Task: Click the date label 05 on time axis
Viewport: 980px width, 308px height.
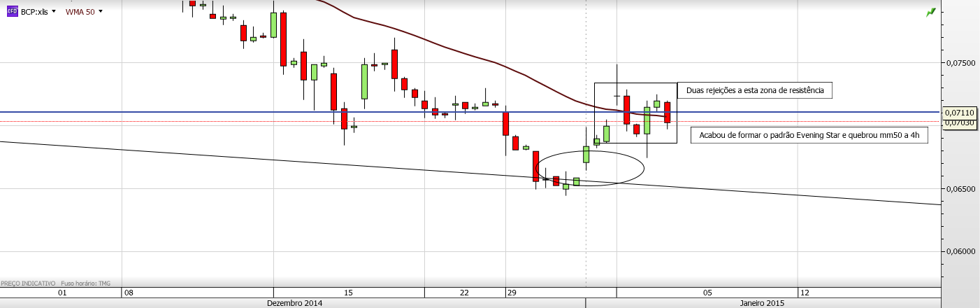Action: point(707,293)
